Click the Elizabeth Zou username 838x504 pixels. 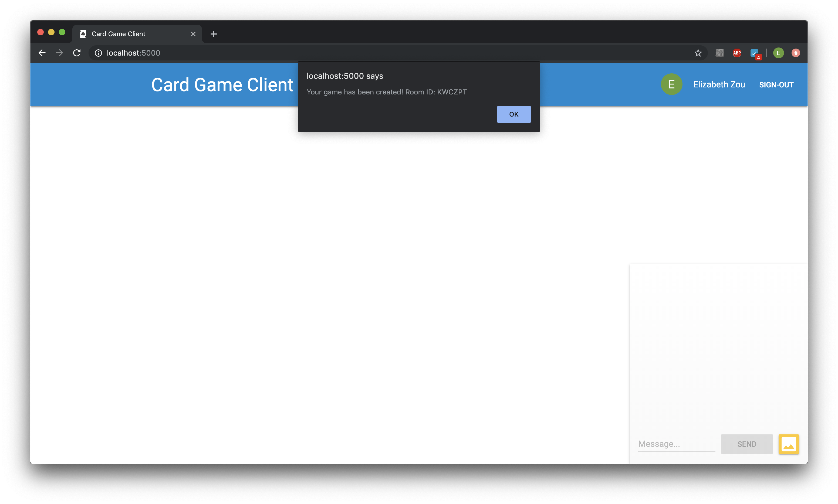(x=719, y=84)
